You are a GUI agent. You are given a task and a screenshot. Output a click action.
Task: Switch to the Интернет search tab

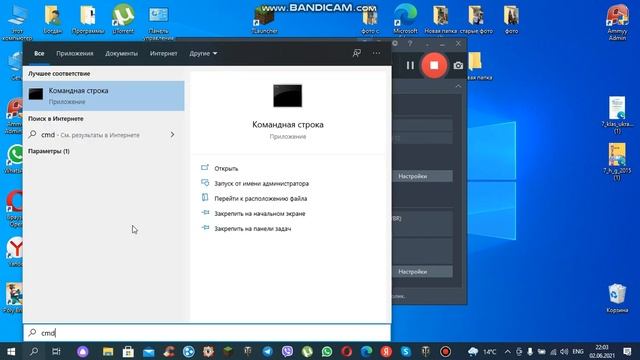point(163,53)
